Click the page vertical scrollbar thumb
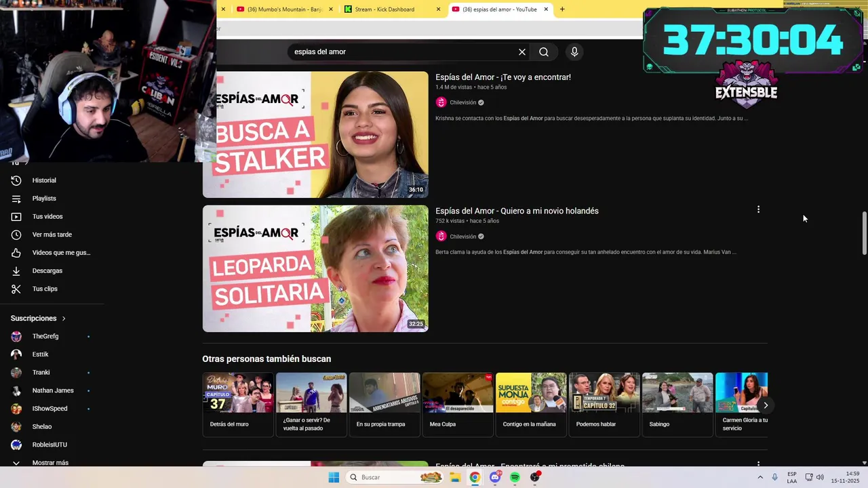Image resolution: width=868 pixels, height=488 pixels. 864,233
